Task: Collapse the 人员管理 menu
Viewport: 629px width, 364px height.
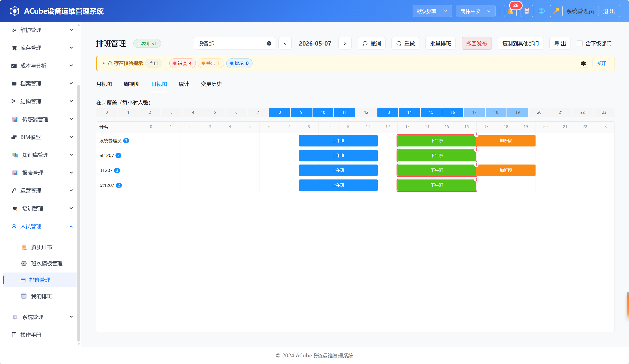Action: click(x=40, y=227)
